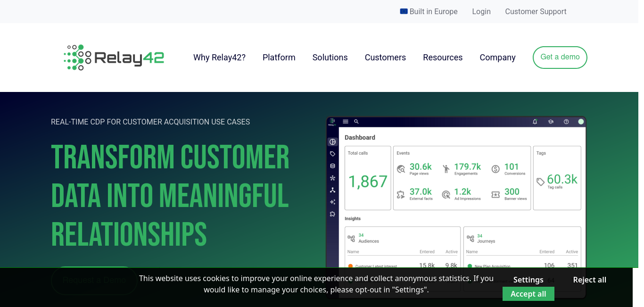Viewport: 644px width, 307px height.
Task: Click the Tag calls tag icon
Action: click(x=541, y=182)
